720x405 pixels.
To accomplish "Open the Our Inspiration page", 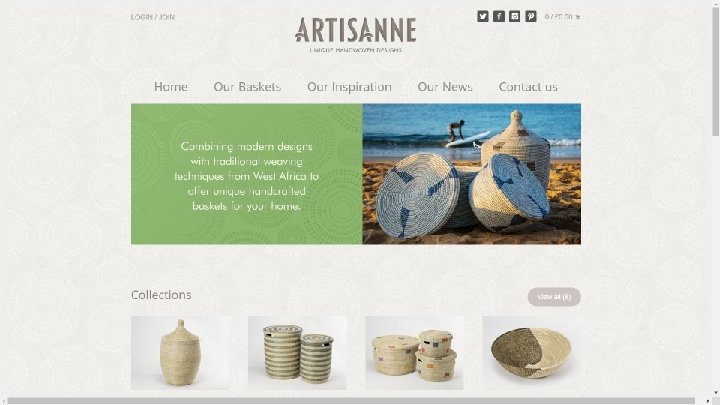I will pos(349,87).
